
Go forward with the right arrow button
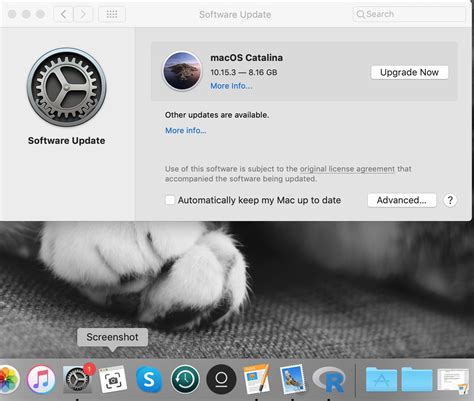click(x=83, y=14)
